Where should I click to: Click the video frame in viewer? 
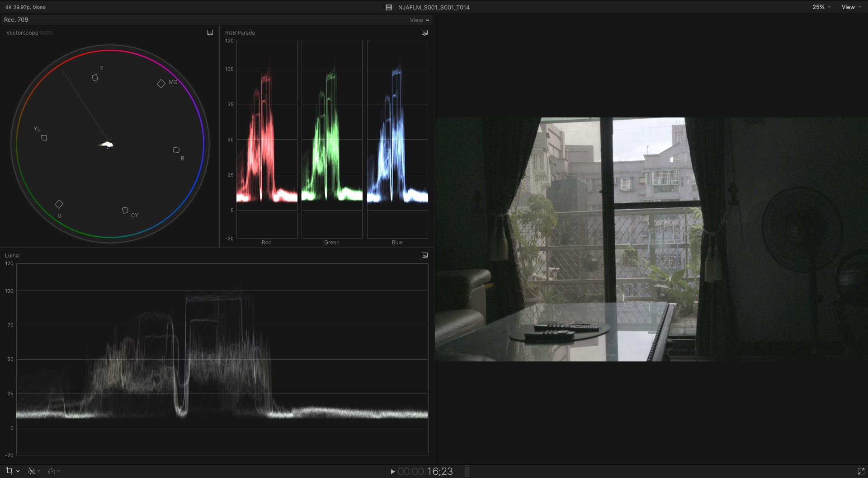[x=651, y=239]
